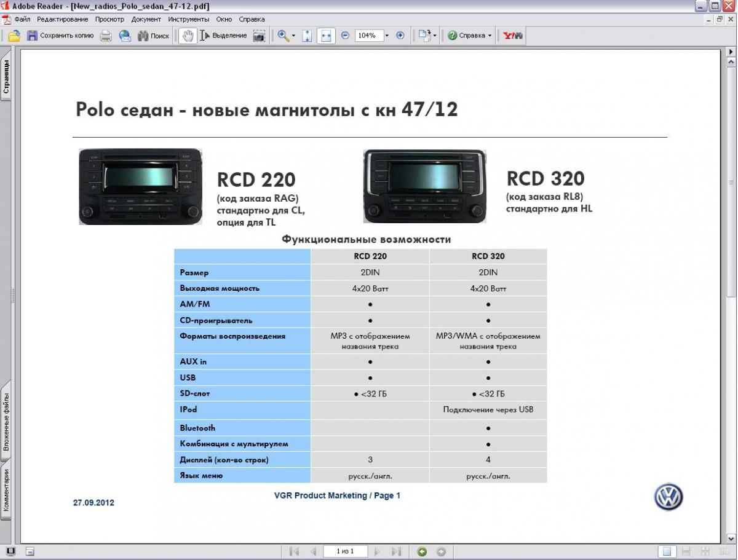Click the 'Polo седан - новые магнитолы' heading
The width and height of the screenshot is (738, 560).
click(266, 110)
